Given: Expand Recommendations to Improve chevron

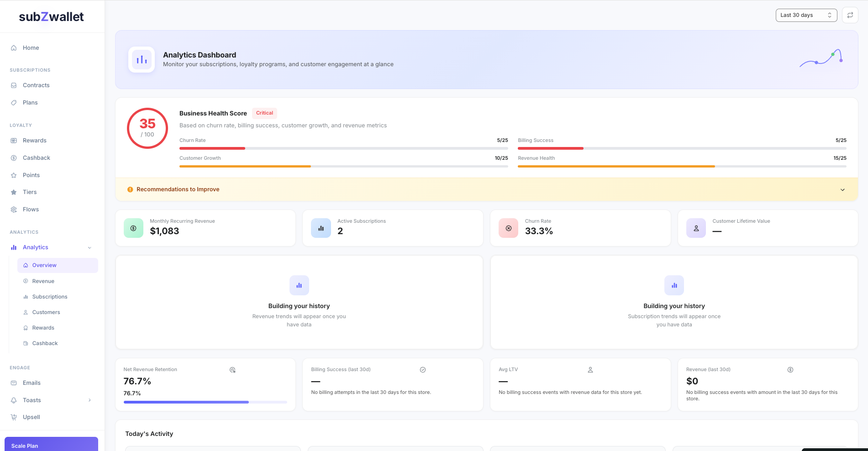Looking at the screenshot, I should 843,190.
